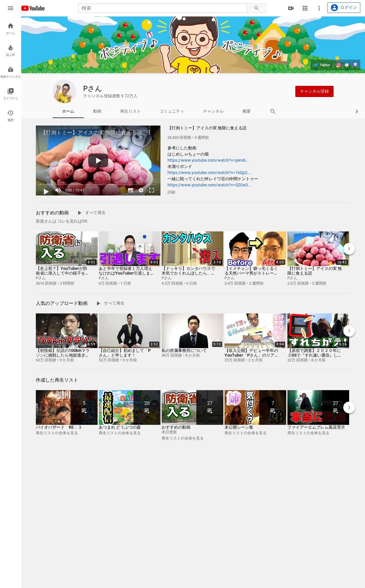Screen dimensions: 365x588
Task: Advance the おすすめの動画 row with next arrow
Action: [349, 249]
